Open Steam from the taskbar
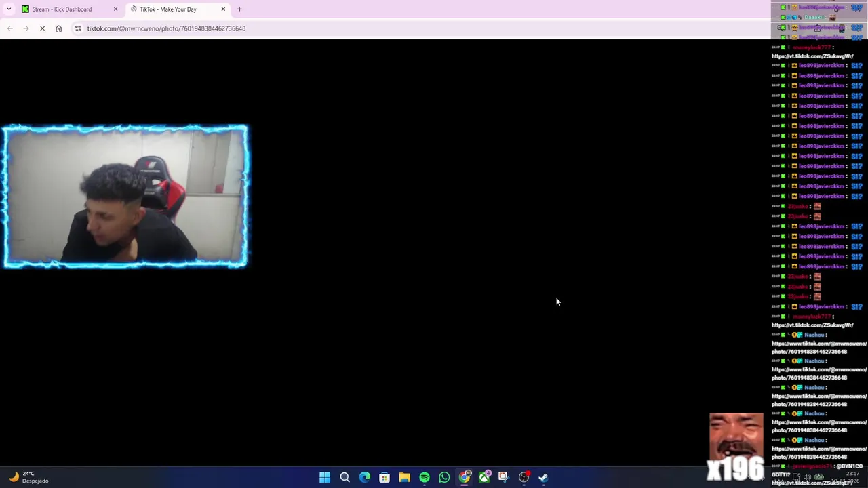868x488 pixels. 543,477
